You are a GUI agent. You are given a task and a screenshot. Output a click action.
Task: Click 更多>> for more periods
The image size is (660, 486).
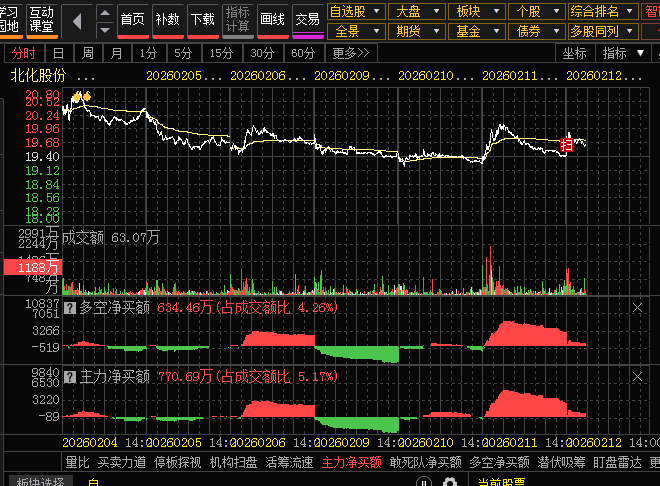pyautogui.click(x=351, y=53)
